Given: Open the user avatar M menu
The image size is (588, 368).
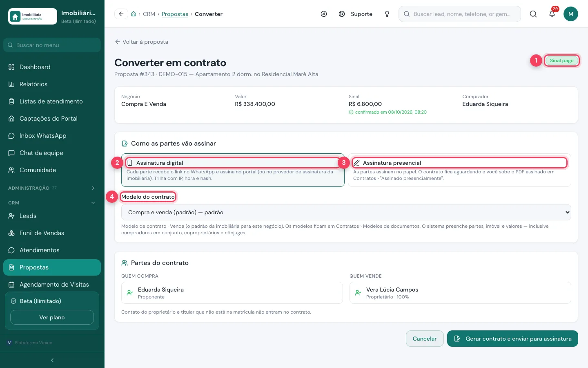Looking at the screenshot, I should click(x=571, y=14).
